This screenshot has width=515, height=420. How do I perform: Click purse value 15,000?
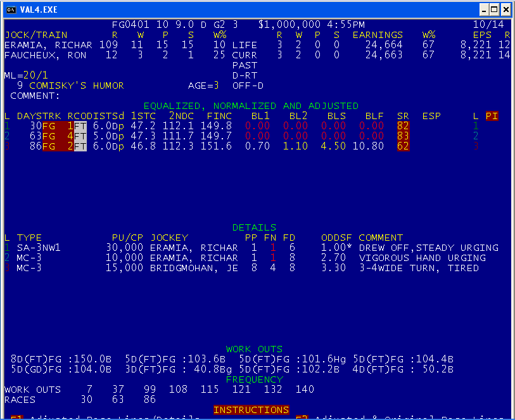(x=125, y=269)
